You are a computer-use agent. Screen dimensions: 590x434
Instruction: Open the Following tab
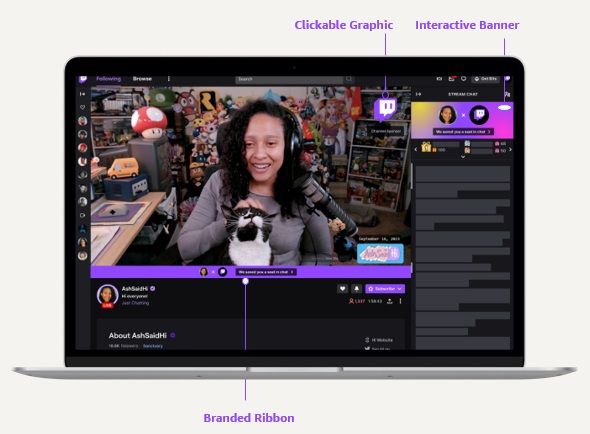[108, 79]
